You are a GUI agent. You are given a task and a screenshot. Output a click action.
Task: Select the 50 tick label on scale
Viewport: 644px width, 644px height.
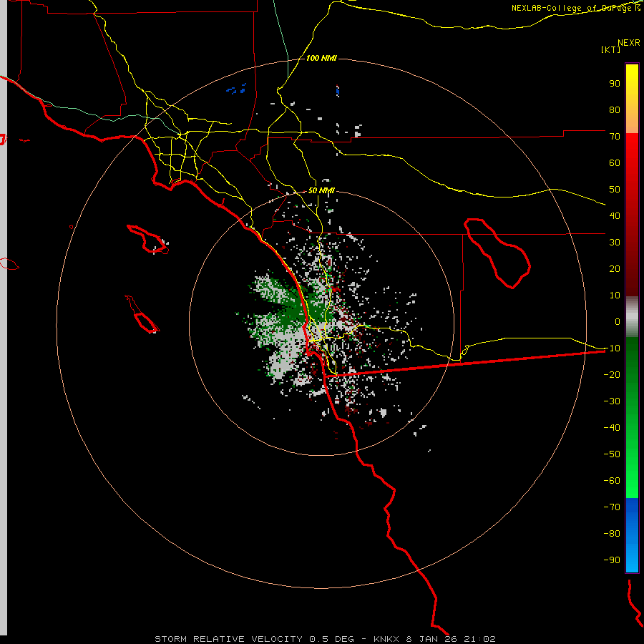pyautogui.click(x=615, y=190)
